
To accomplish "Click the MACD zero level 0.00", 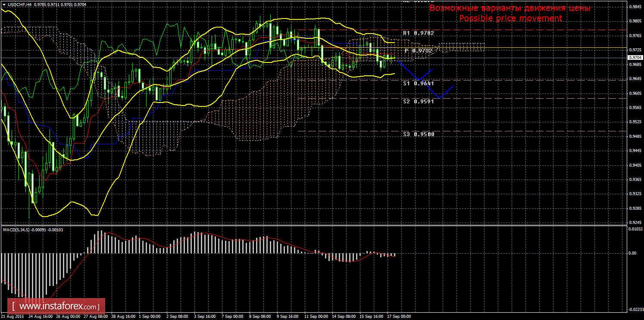I will click(x=632, y=253).
